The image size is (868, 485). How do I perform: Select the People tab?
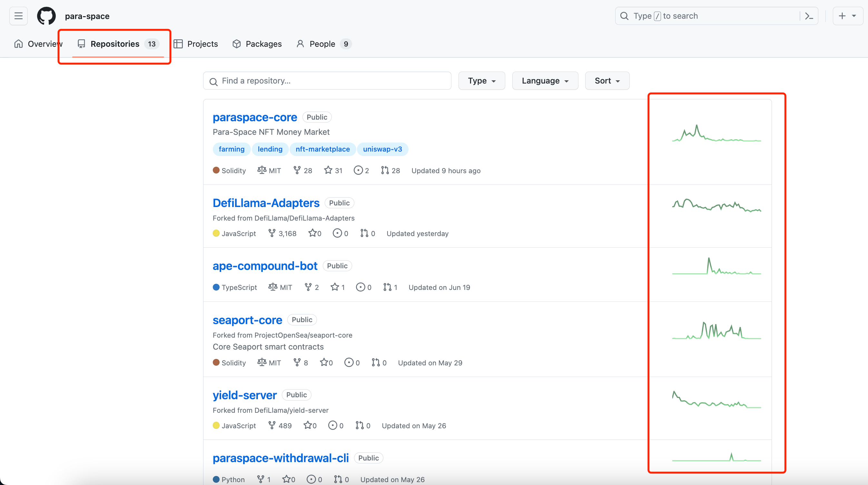[322, 44]
